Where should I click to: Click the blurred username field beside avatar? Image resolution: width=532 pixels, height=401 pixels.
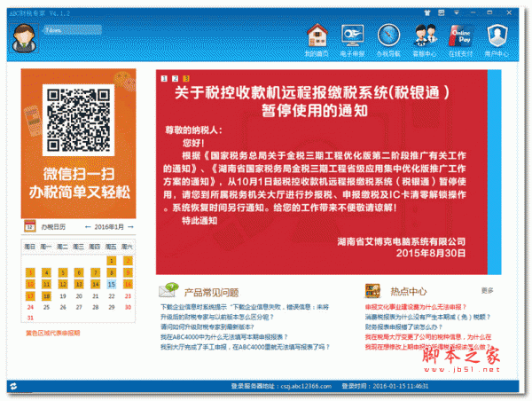click(73, 30)
